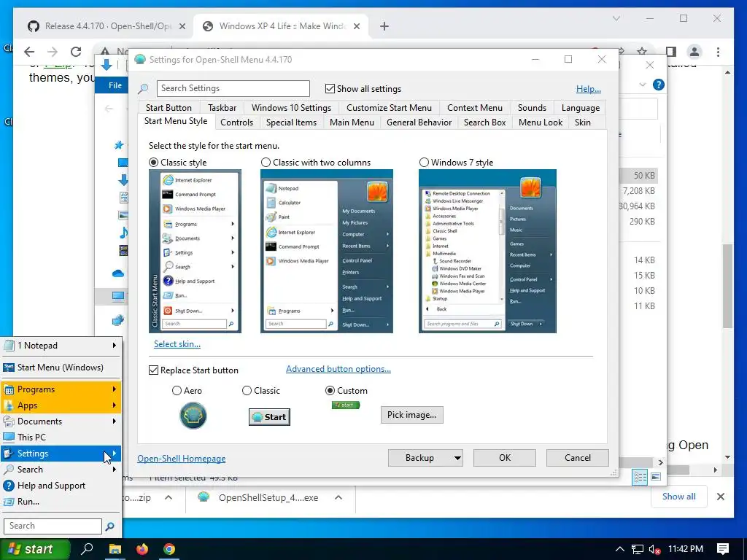The image size is (747, 560).
Task: Click the Pick image button
Action: click(x=411, y=415)
